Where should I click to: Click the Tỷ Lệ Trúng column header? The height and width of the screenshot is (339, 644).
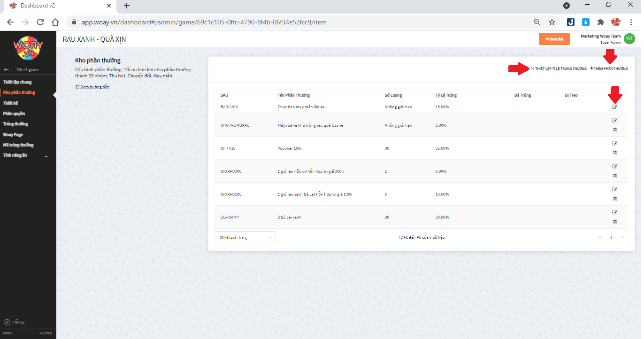(x=446, y=95)
